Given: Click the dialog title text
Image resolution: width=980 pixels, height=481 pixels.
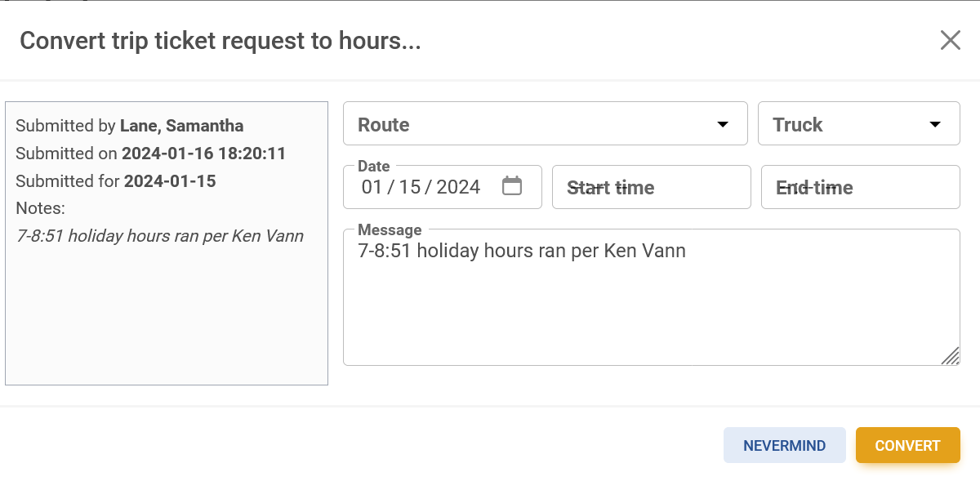Looking at the screenshot, I should (220, 41).
